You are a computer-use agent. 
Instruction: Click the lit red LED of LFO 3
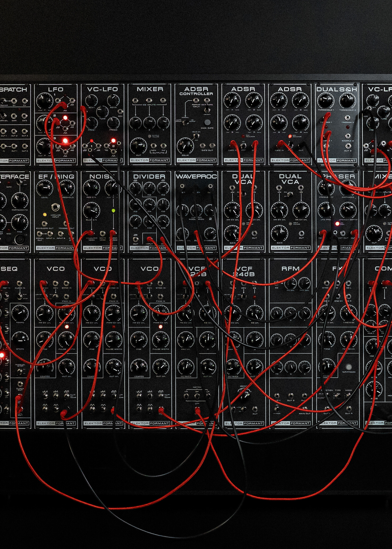coord(65,141)
